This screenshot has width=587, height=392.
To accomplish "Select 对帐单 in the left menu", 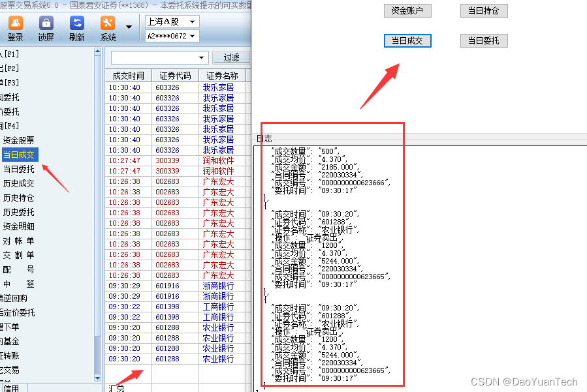I will 18,241.
